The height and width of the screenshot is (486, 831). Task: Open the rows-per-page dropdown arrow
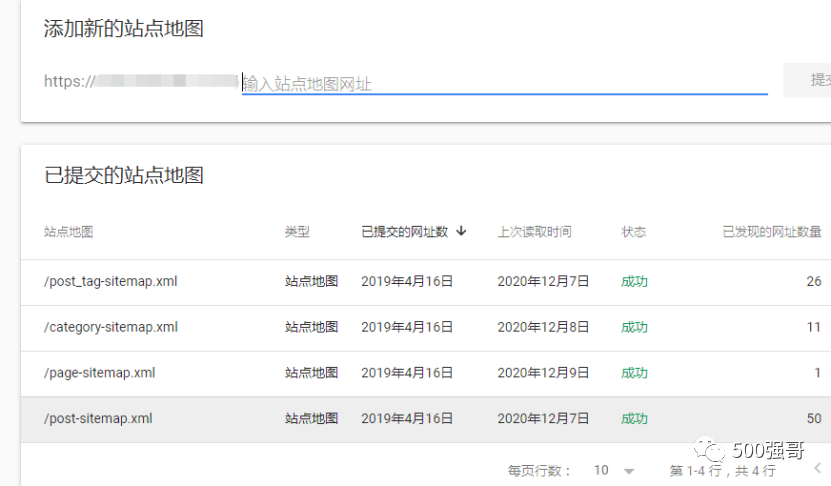pyautogui.click(x=629, y=471)
